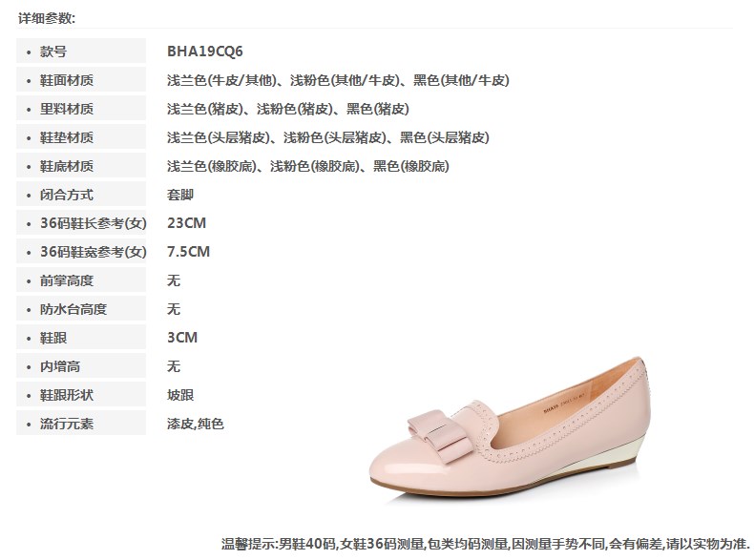Click the 详细参数 section heading
The width and height of the screenshot is (754, 560).
coord(47,18)
